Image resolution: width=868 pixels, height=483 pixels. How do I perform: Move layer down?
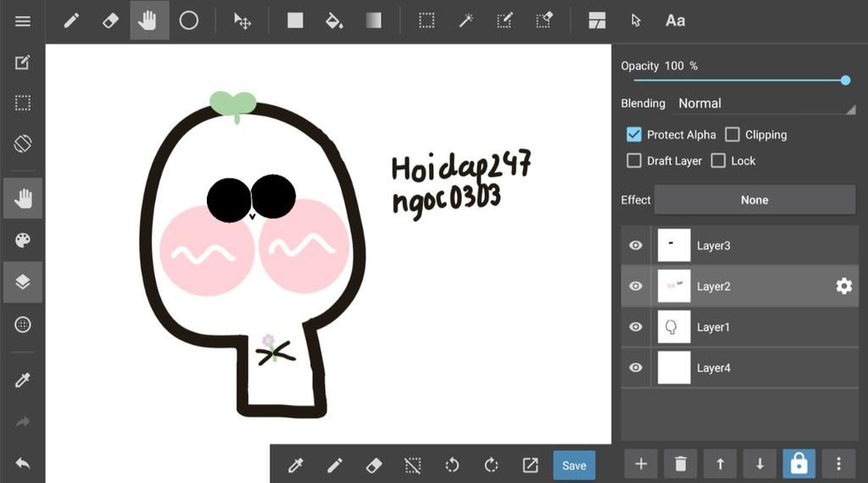point(759,464)
